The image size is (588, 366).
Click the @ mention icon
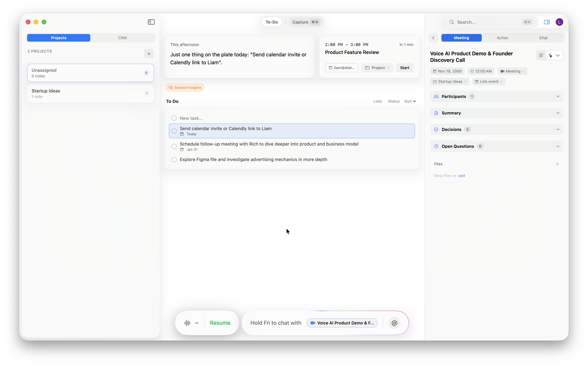[394, 323]
